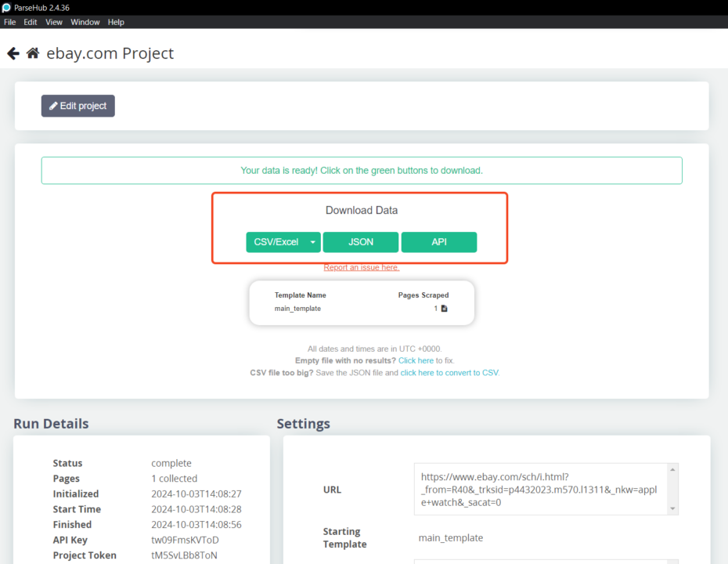Download data as CSV/Excel
Image resolution: width=728 pixels, height=564 pixels.
[x=276, y=242]
